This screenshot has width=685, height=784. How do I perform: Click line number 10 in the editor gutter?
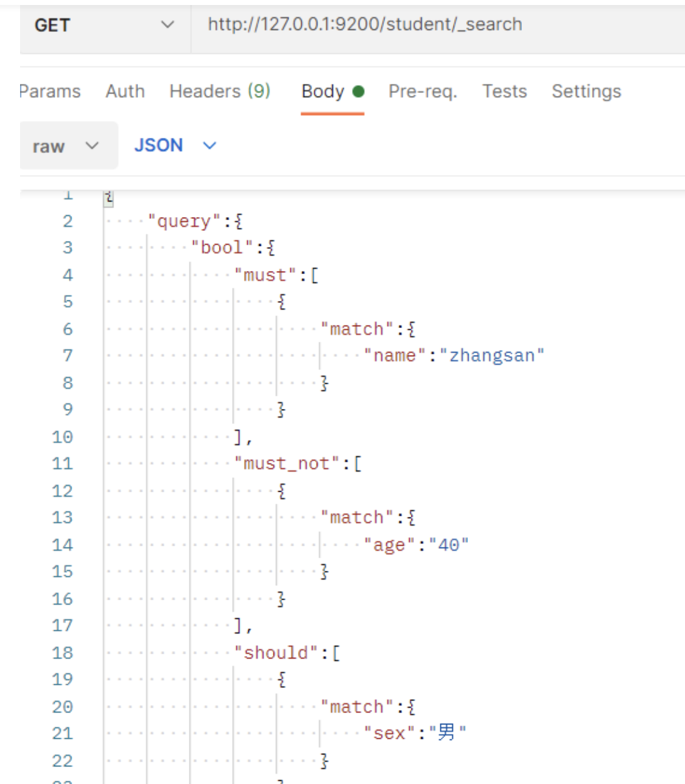63,437
